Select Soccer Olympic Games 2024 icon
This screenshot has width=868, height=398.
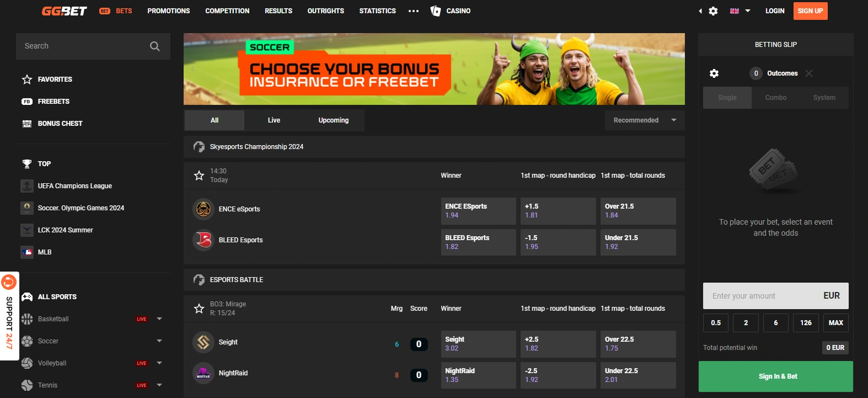pos(27,208)
